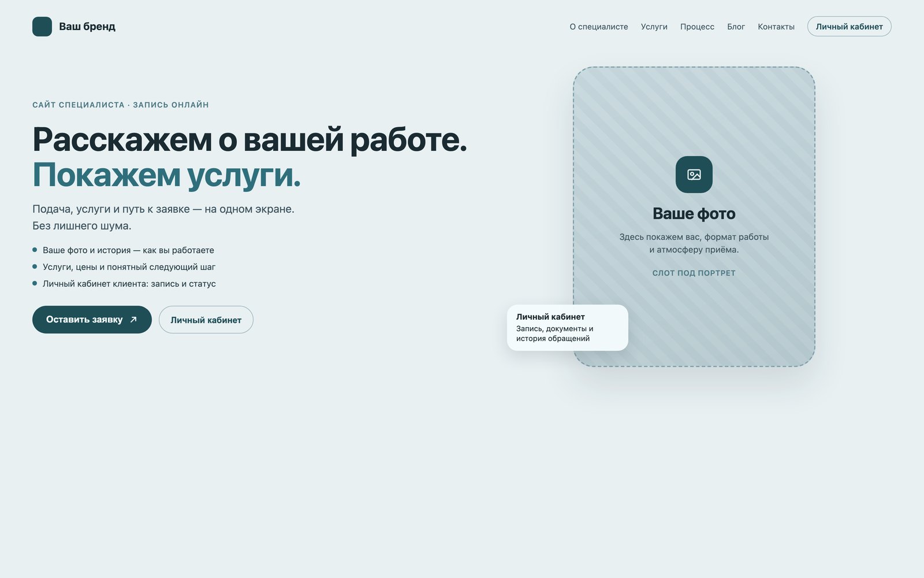Click text 'Запись, документы и история обращений'
924x578 pixels.
(554, 334)
